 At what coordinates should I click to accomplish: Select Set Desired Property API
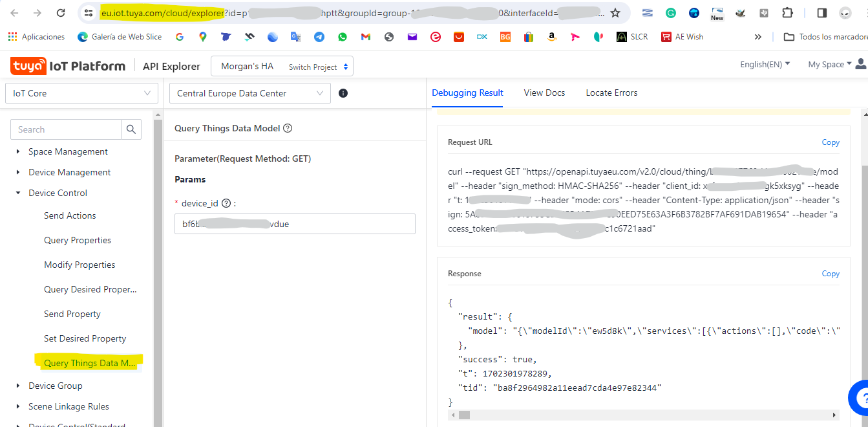[85, 338]
